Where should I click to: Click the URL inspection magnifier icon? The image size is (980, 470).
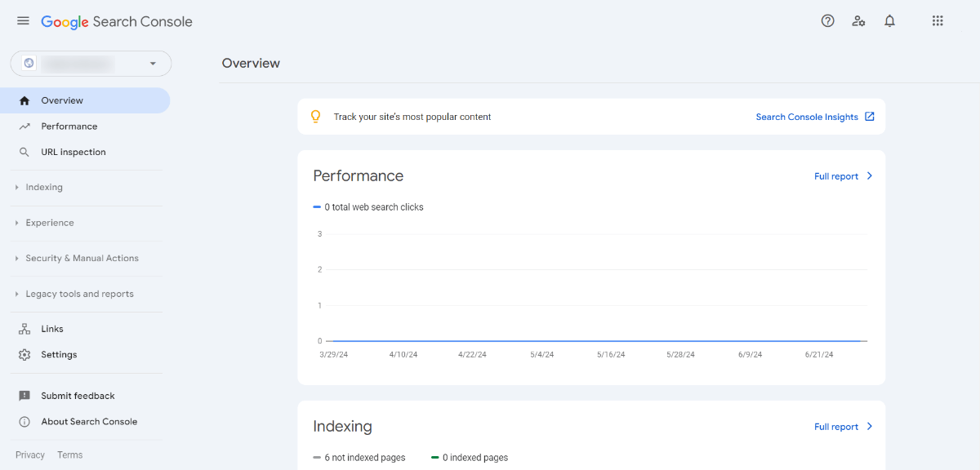[24, 152]
